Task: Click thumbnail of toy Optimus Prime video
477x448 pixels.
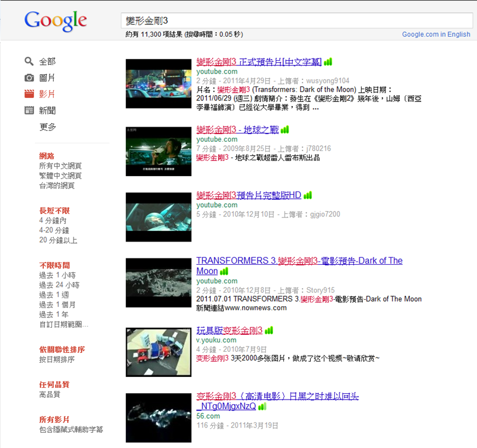Action: pyautogui.click(x=159, y=352)
